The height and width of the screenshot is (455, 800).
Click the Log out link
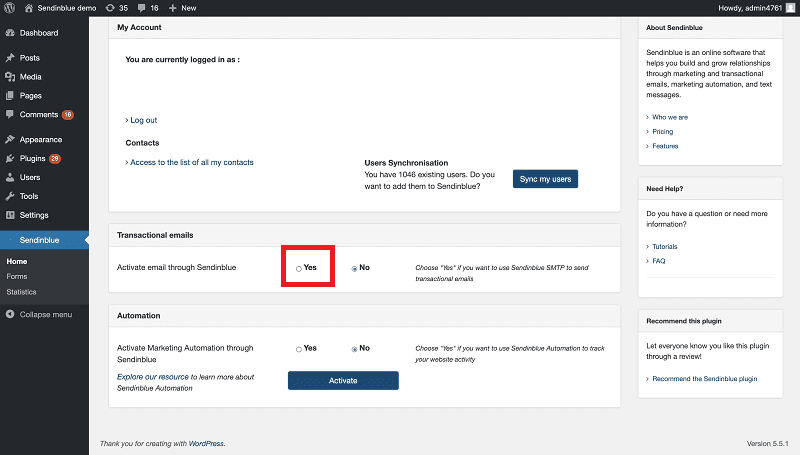click(143, 120)
